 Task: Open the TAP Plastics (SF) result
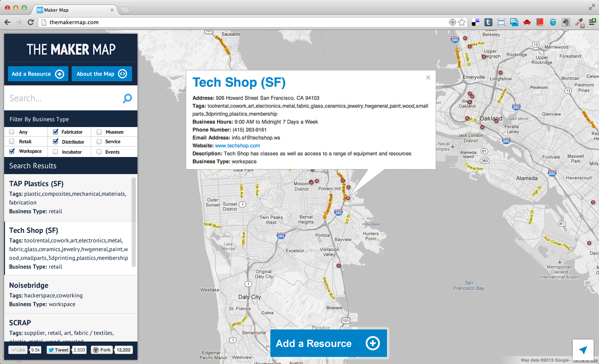pyautogui.click(x=36, y=184)
